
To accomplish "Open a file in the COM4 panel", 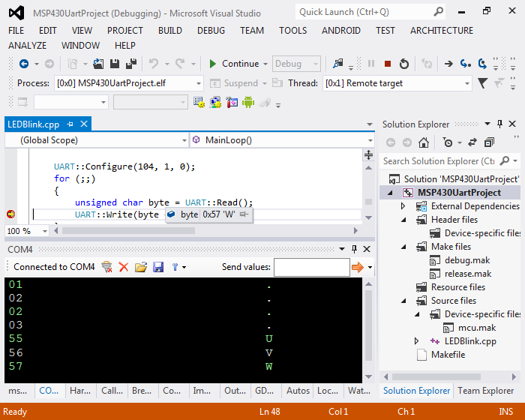I will 141,267.
